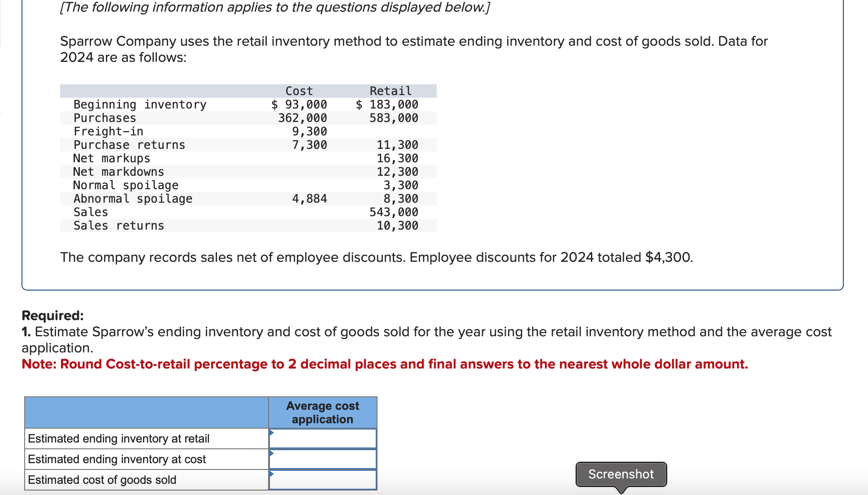
Task: Click blue triangle marker in ending inventory cost cell
Action: [271, 453]
